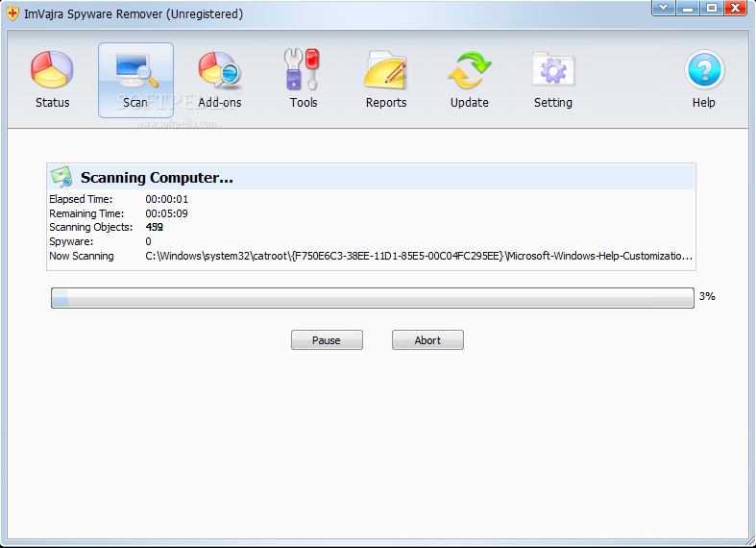Click the scan progress bar
The width and height of the screenshot is (756, 548).
point(372,298)
